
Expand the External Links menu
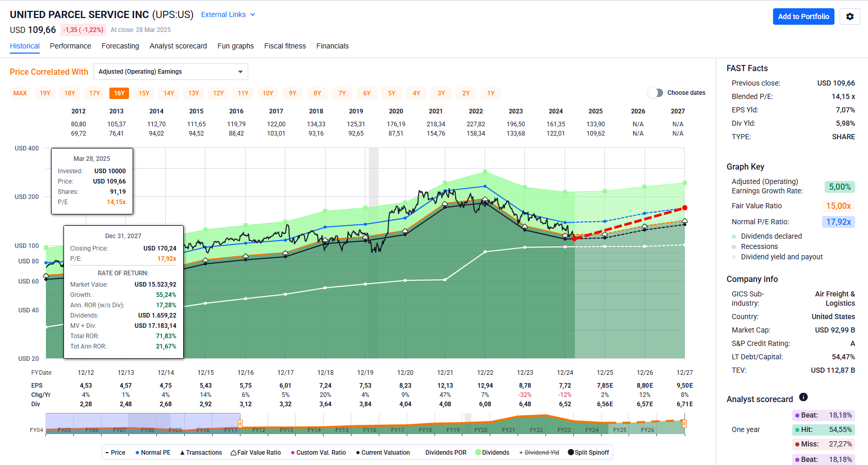228,14
